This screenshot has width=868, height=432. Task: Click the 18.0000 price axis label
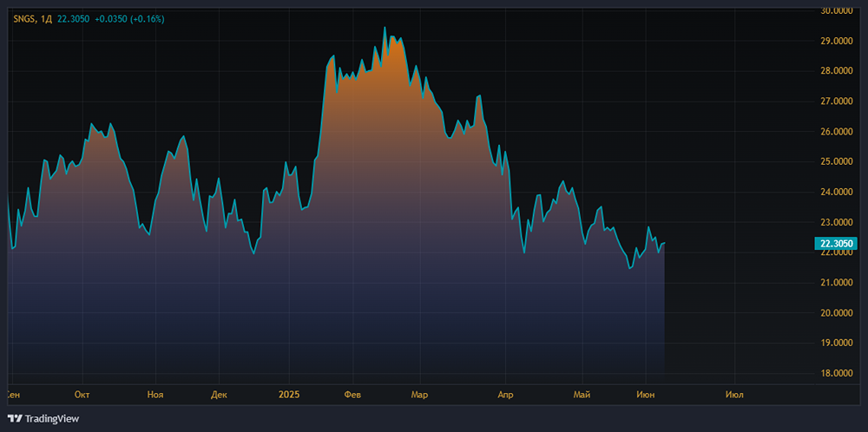point(837,374)
